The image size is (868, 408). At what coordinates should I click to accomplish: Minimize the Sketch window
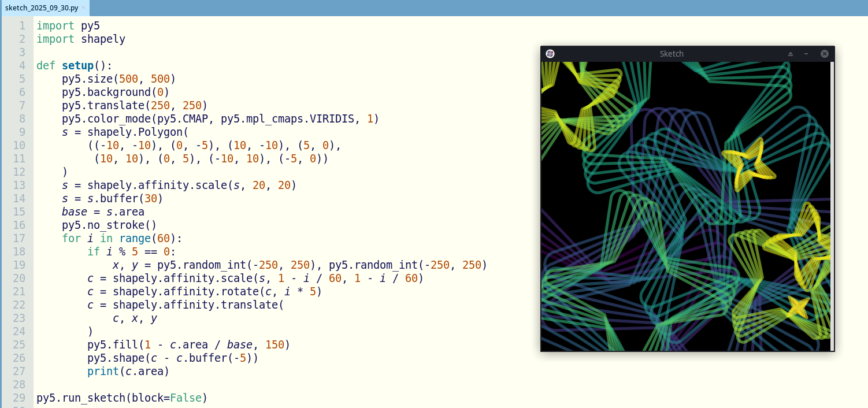pyautogui.click(x=806, y=54)
